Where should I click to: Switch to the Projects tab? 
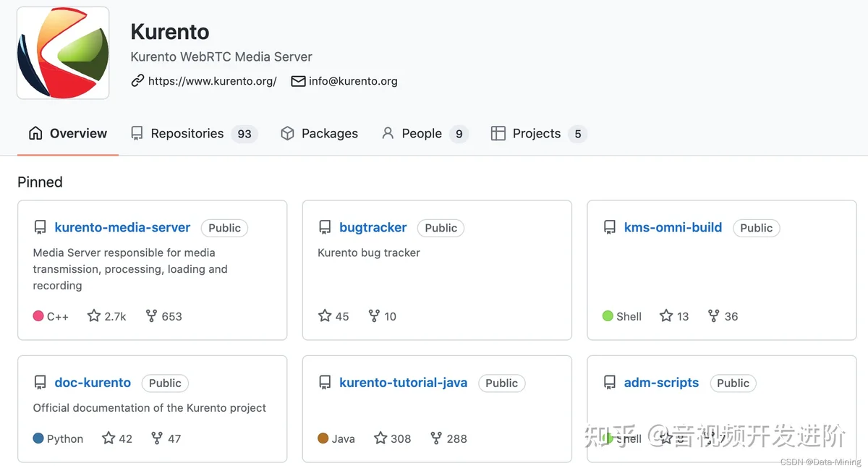pyautogui.click(x=538, y=133)
